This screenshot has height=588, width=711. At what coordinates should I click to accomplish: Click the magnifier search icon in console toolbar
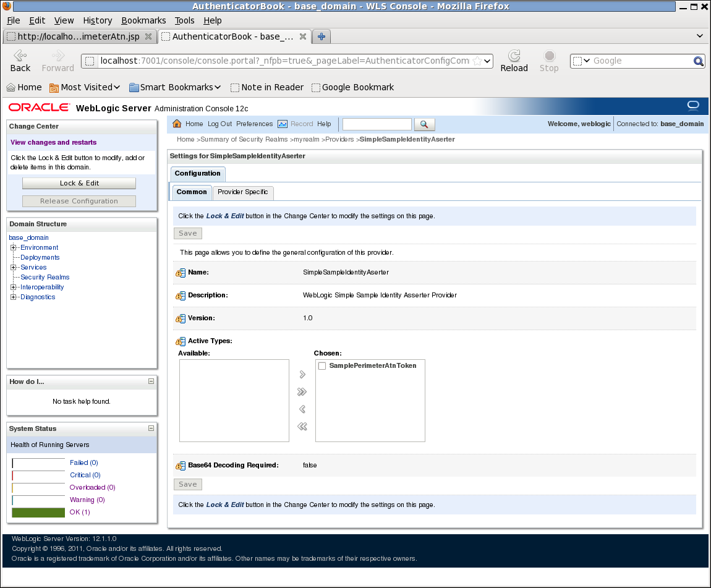(x=424, y=124)
